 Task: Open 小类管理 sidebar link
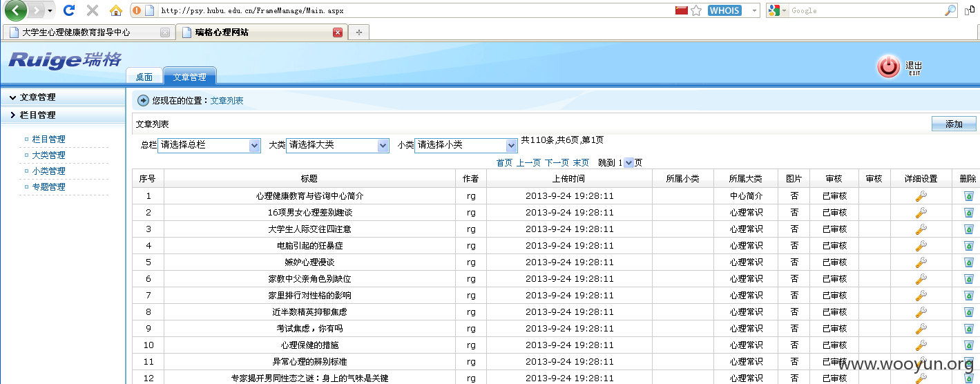click(49, 171)
